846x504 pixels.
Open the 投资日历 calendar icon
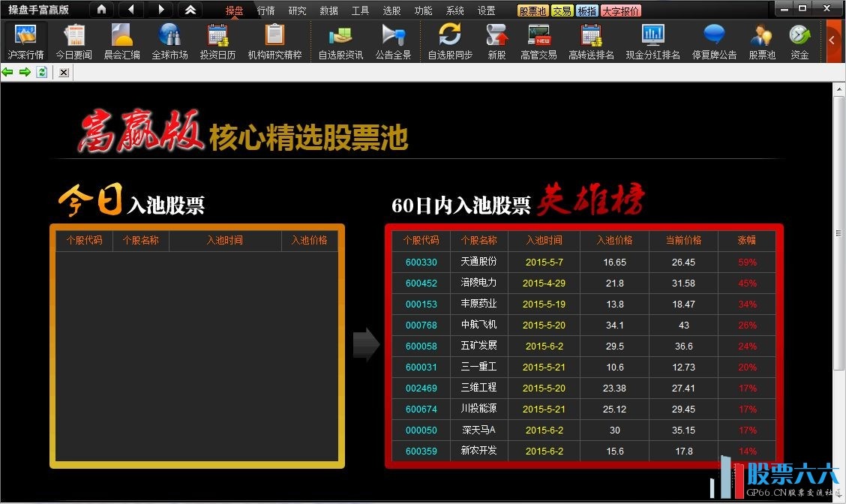[x=217, y=41]
